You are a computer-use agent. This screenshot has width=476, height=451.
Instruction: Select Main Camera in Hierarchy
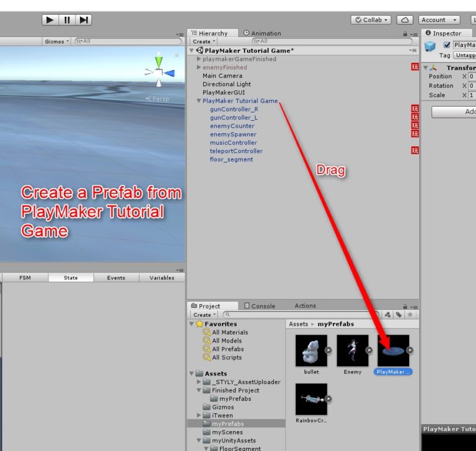223,76
